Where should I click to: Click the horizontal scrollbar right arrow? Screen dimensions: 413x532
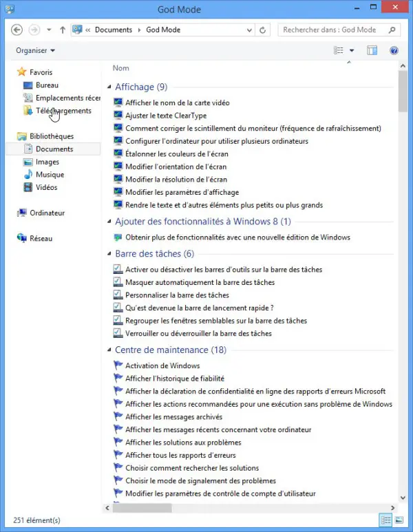392,508
